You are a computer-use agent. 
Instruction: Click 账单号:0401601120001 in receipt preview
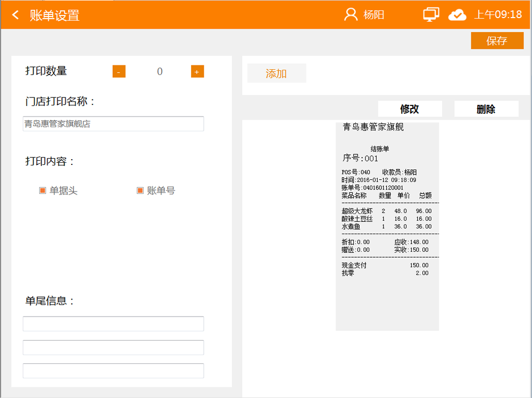[x=372, y=188]
